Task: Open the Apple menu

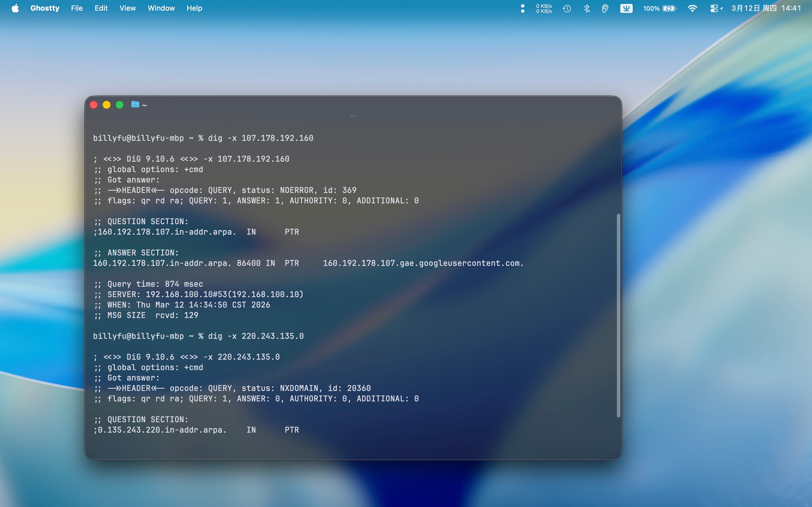Action: click(15, 8)
